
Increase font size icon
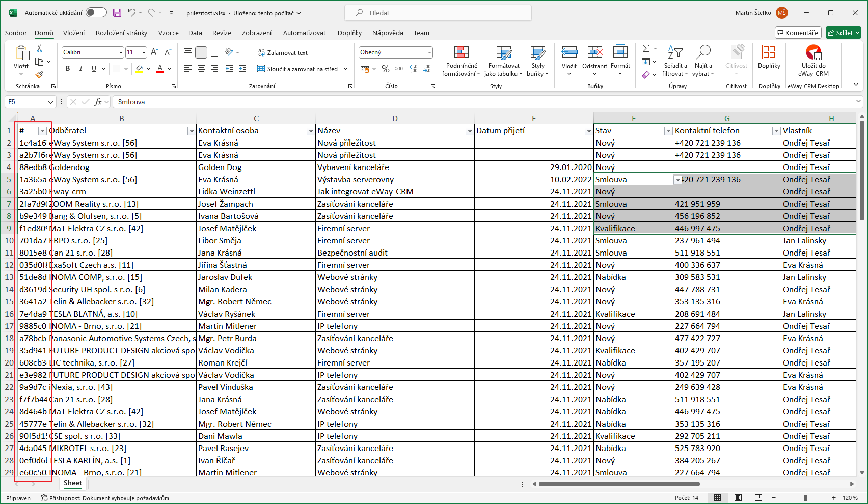coord(154,52)
